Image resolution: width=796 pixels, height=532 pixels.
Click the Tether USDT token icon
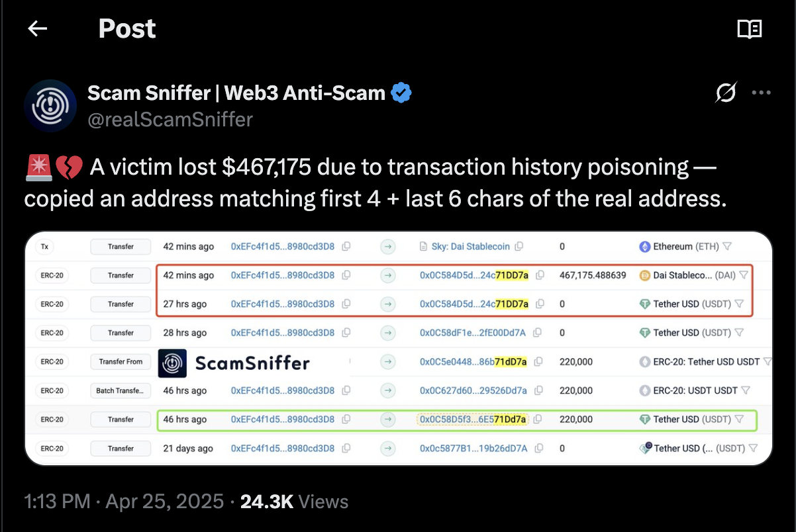pyautogui.click(x=646, y=304)
